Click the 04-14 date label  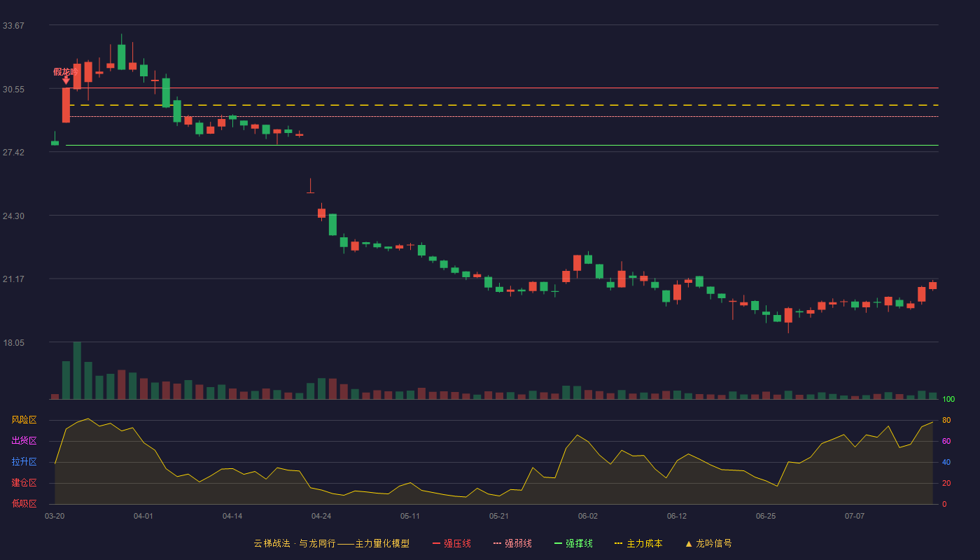click(232, 516)
